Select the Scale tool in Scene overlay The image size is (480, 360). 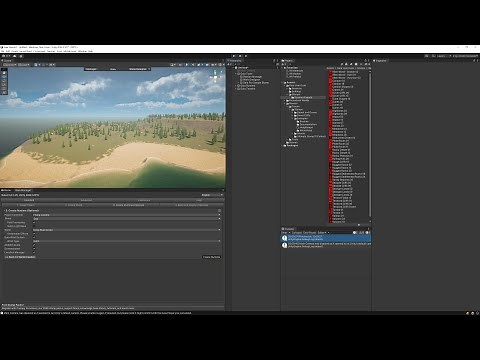tap(4, 85)
